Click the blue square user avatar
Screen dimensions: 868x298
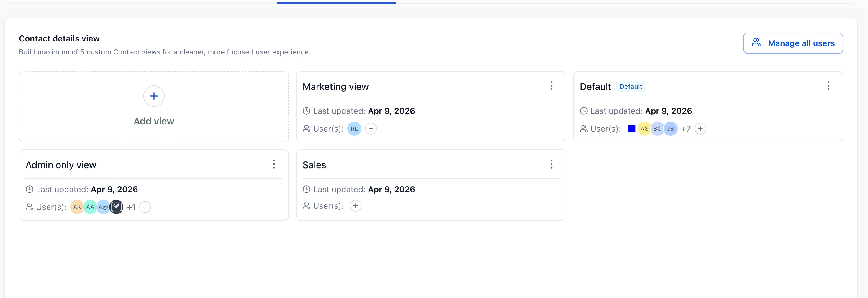point(631,129)
